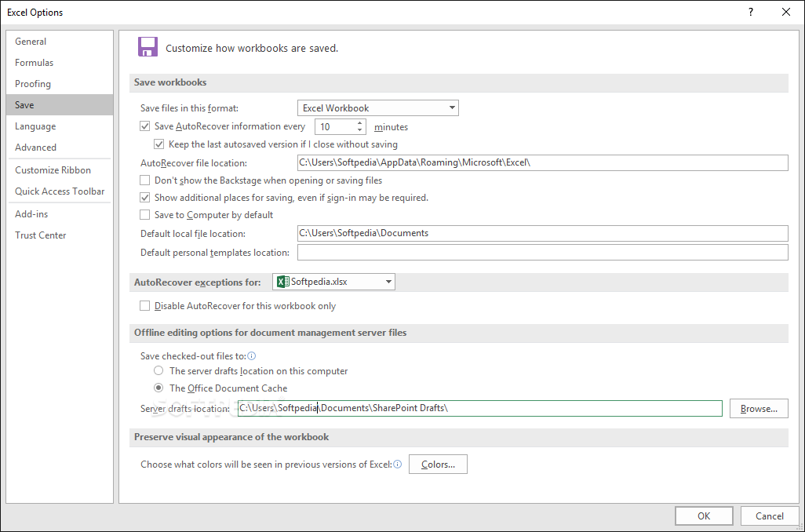Increase AutoRecover minutes with up arrow

360,122
